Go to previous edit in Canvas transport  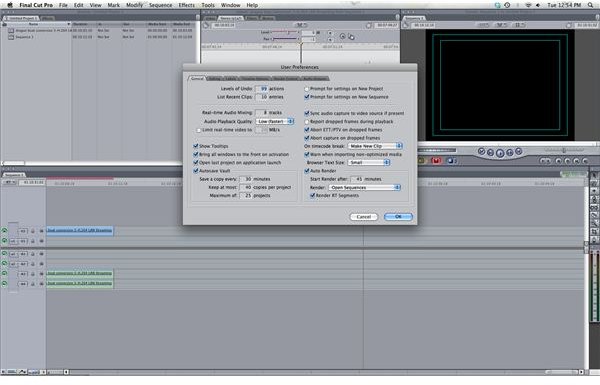[x=481, y=152]
